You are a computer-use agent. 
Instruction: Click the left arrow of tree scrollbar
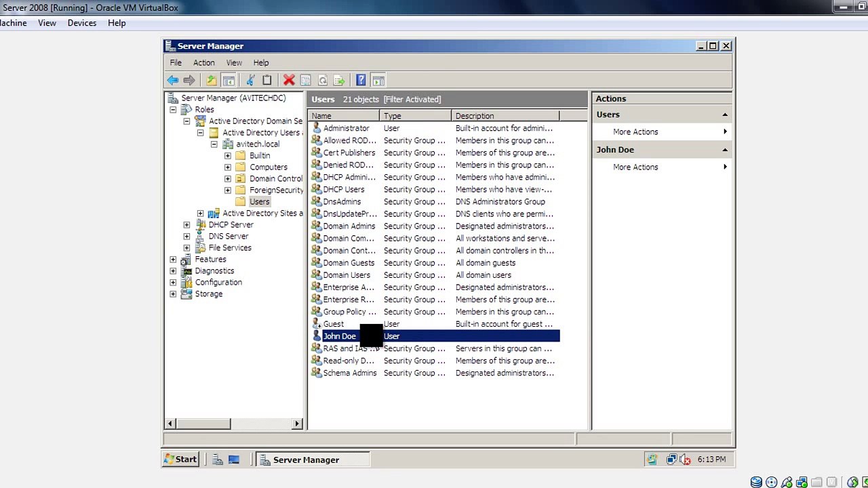coord(171,424)
